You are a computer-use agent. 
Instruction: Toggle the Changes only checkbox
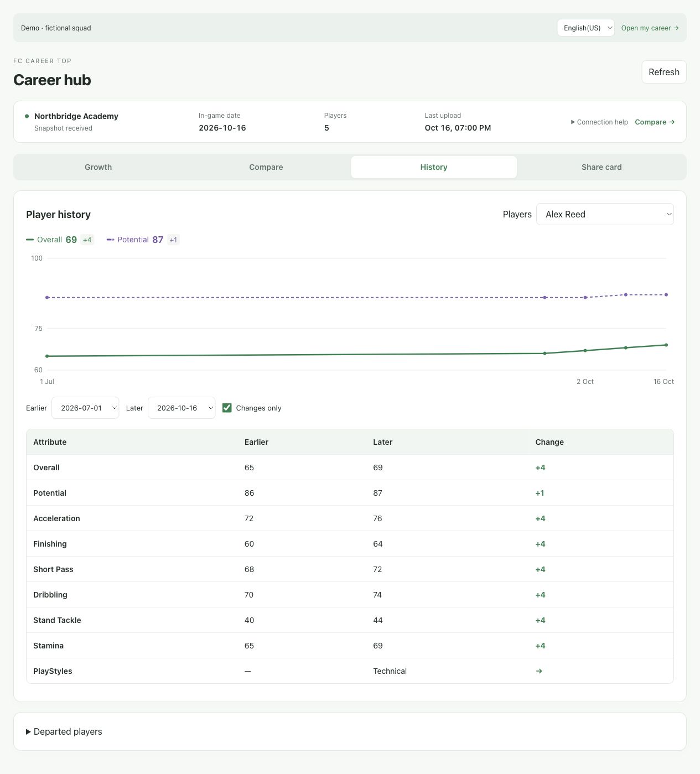tap(227, 408)
